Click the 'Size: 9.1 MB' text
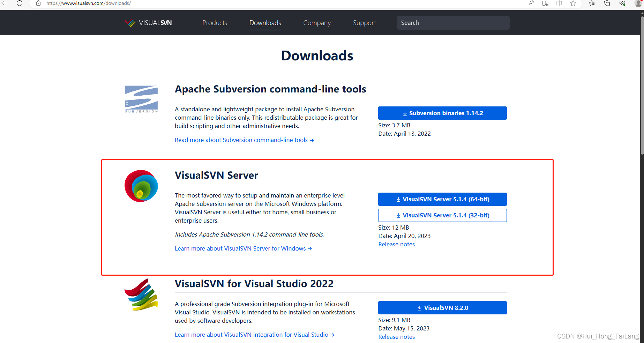Image resolution: width=644 pixels, height=343 pixels. [x=394, y=320]
